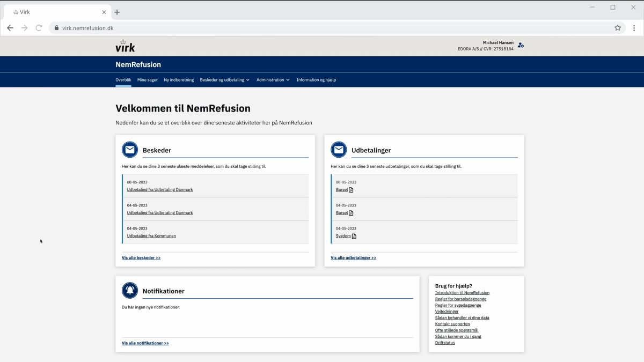Go to Information og hjælp

click(x=316, y=80)
